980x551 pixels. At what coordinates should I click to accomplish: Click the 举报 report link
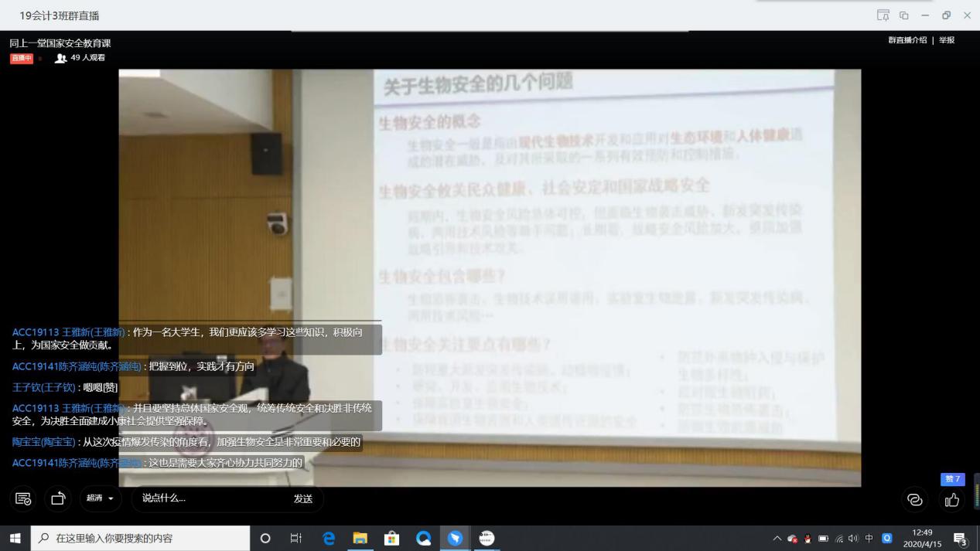click(x=947, y=40)
